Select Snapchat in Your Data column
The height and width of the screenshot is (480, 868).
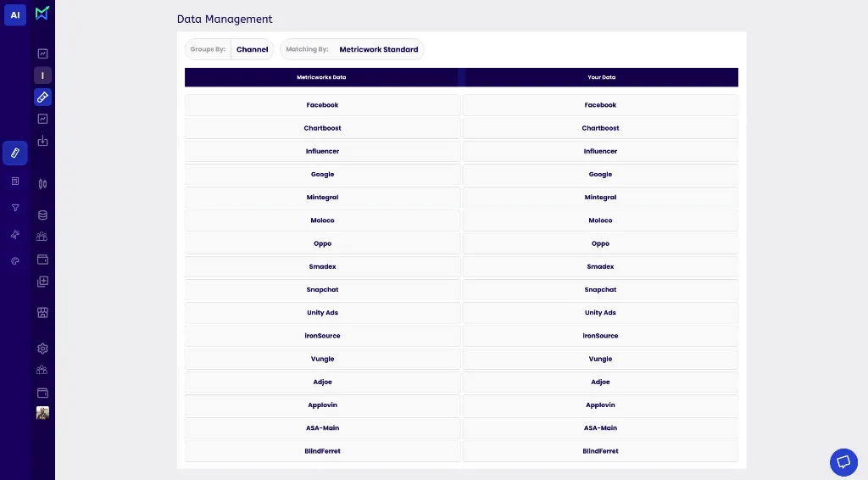(600, 289)
